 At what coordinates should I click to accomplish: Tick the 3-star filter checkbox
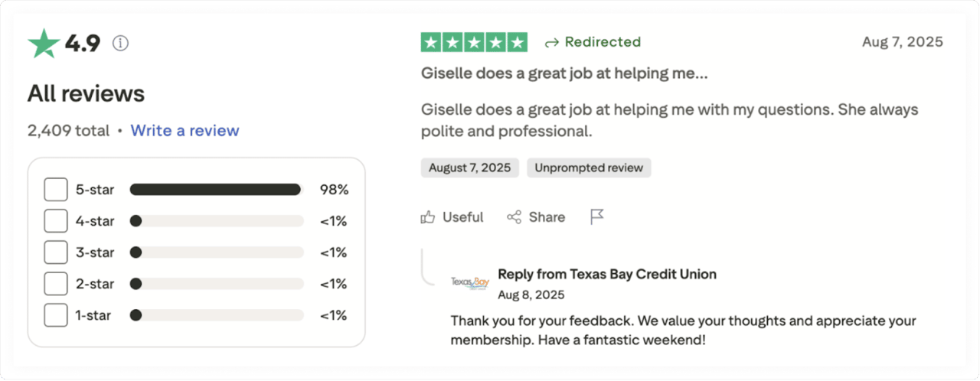click(56, 252)
